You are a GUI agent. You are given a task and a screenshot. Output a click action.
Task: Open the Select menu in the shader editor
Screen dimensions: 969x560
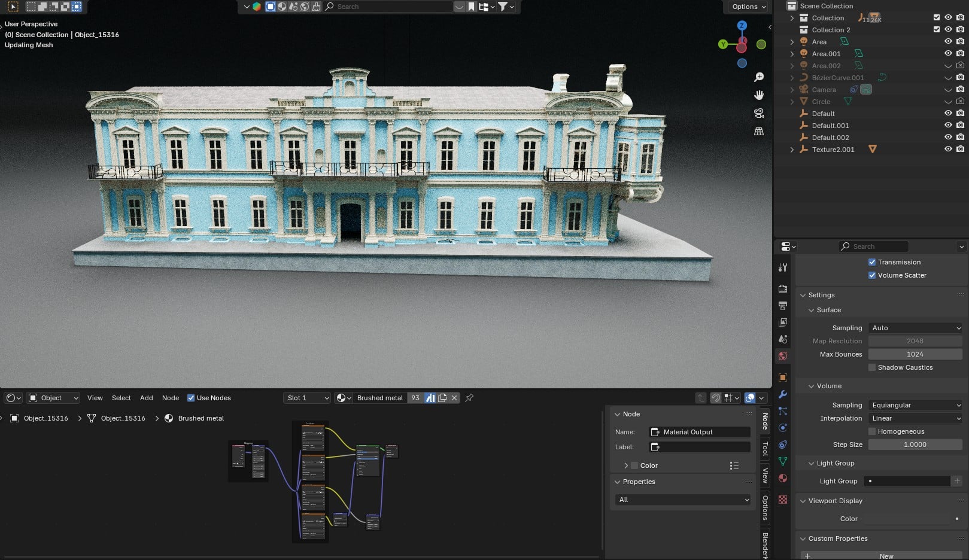(x=121, y=398)
